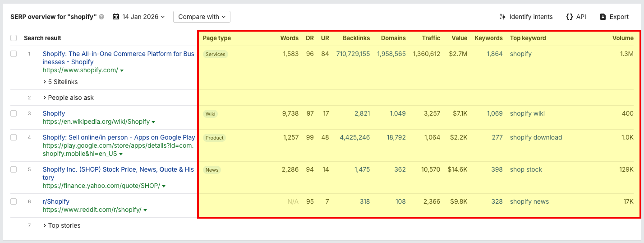Open the dropdown arrow after the Reddit URL

pyautogui.click(x=145, y=210)
